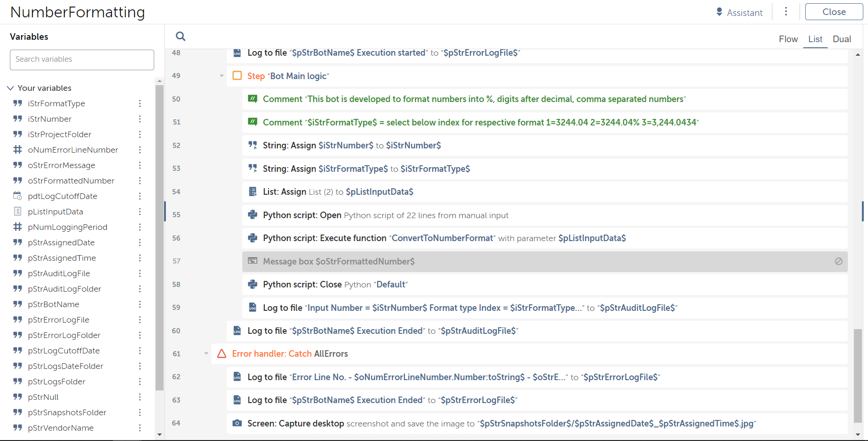The height and width of the screenshot is (441, 868).
Task: Click the search magnifier icon above the action list
Action: (x=180, y=36)
